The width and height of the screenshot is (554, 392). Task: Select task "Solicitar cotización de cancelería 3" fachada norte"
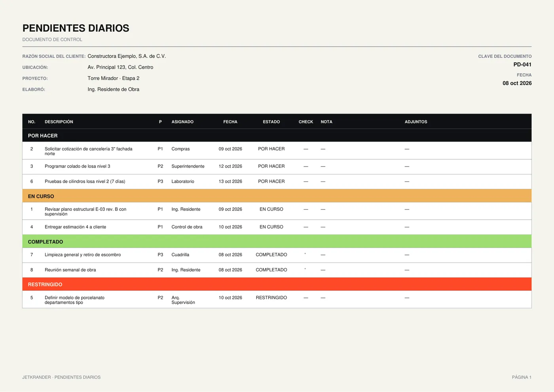[x=89, y=151]
